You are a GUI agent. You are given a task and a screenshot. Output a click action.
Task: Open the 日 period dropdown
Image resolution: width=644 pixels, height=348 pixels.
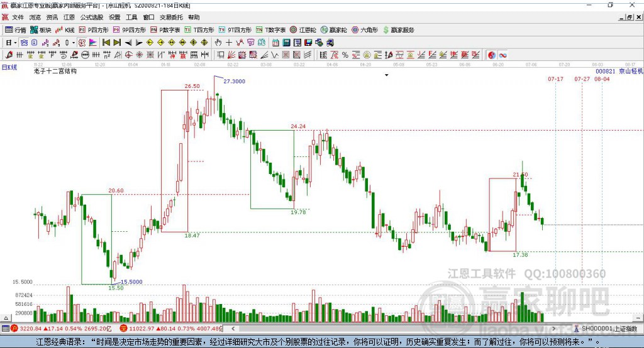pos(11,43)
